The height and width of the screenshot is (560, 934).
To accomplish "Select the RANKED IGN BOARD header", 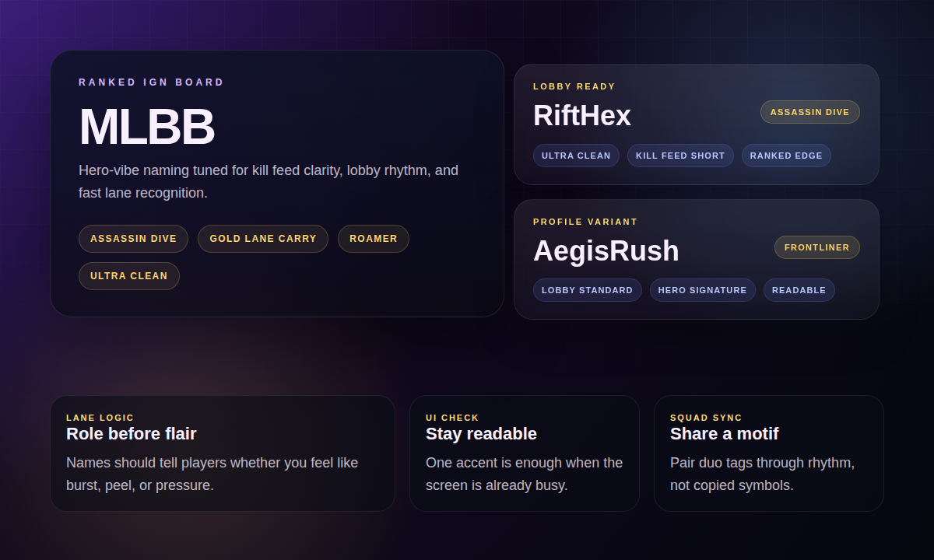I will [150, 82].
